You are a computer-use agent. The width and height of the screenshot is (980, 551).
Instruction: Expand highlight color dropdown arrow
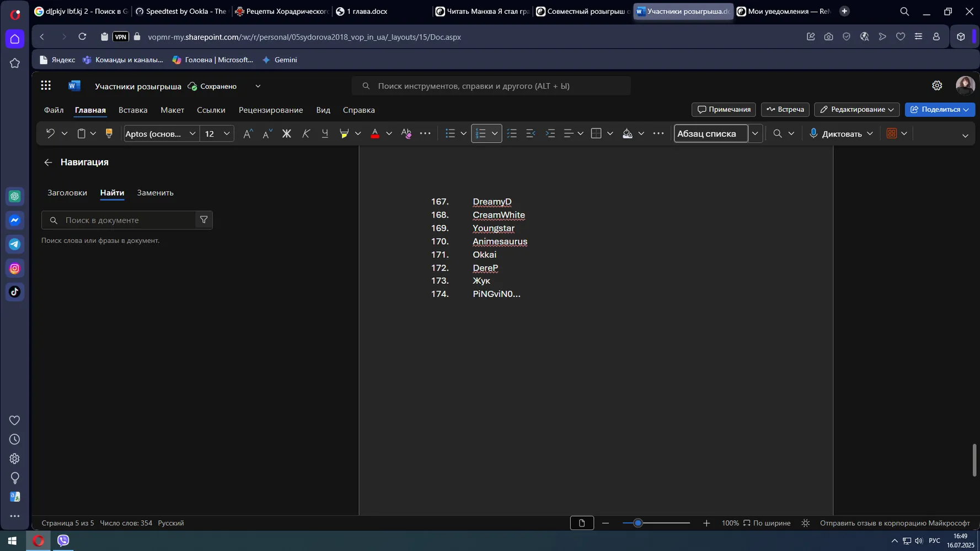(358, 133)
